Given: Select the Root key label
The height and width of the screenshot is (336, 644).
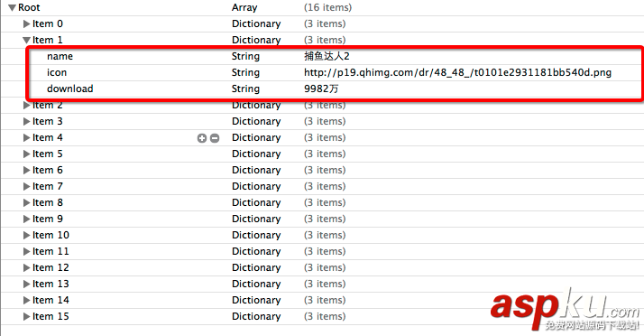Looking at the screenshot, I should [29, 7].
